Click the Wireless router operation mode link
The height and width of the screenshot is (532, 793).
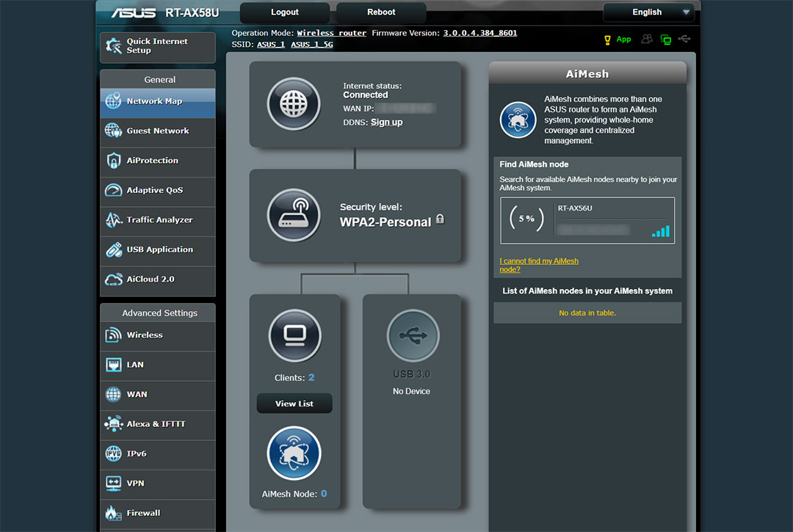tap(331, 33)
